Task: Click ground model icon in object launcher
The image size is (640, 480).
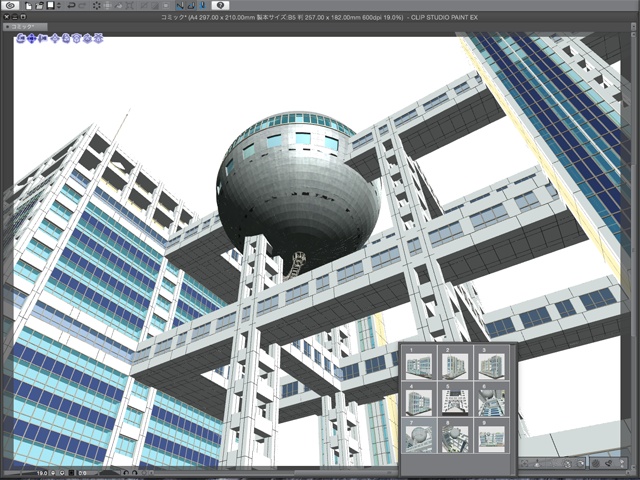Action: 537,463
